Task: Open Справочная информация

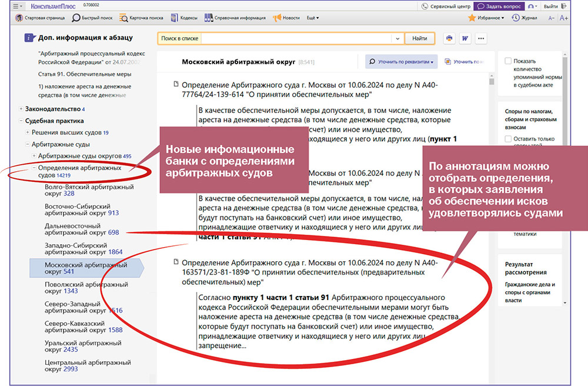Action: 235,18
